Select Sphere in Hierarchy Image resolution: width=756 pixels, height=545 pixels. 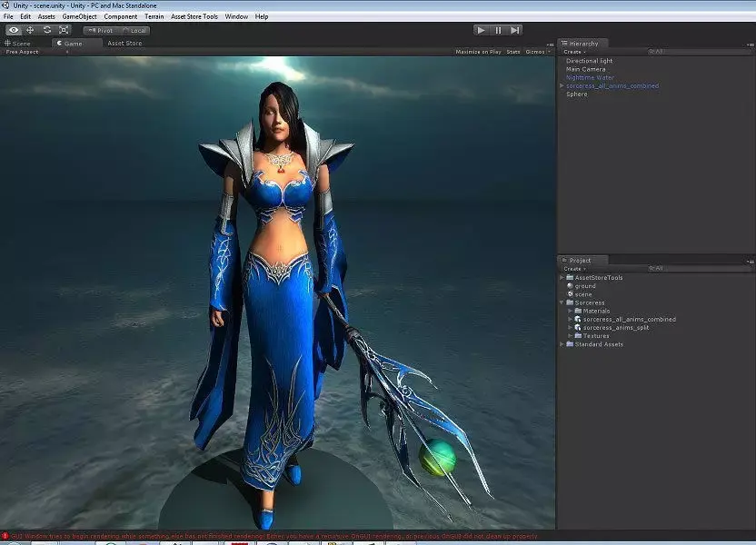click(577, 94)
